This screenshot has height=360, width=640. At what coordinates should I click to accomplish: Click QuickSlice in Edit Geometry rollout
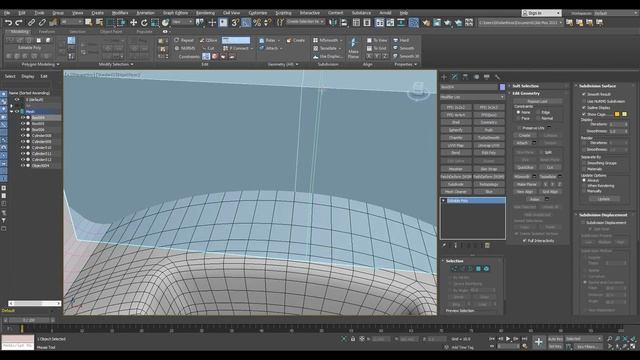click(525, 167)
